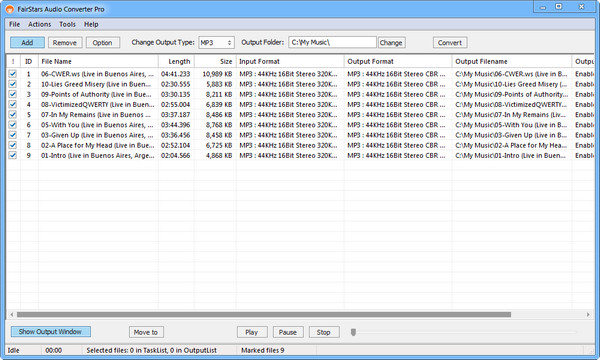Open the Help menu
Image resolution: width=600 pixels, height=360 pixels.
click(x=91, y=24)
